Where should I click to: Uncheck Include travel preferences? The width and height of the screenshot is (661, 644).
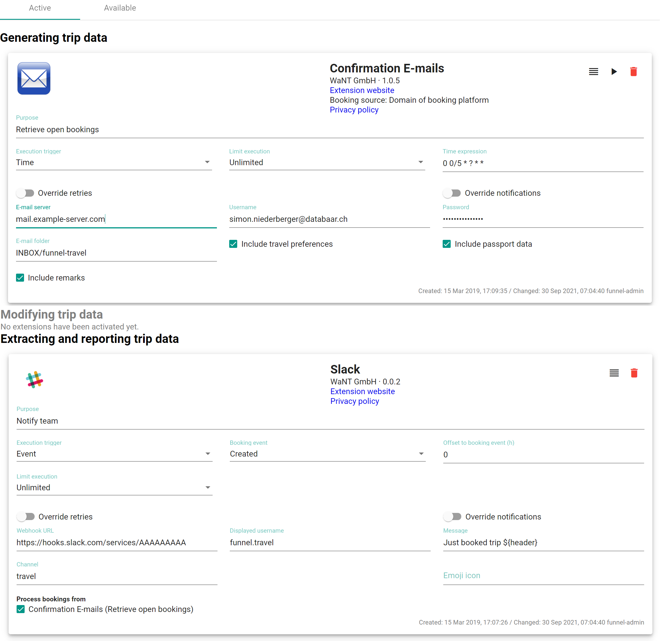[233, 244]
